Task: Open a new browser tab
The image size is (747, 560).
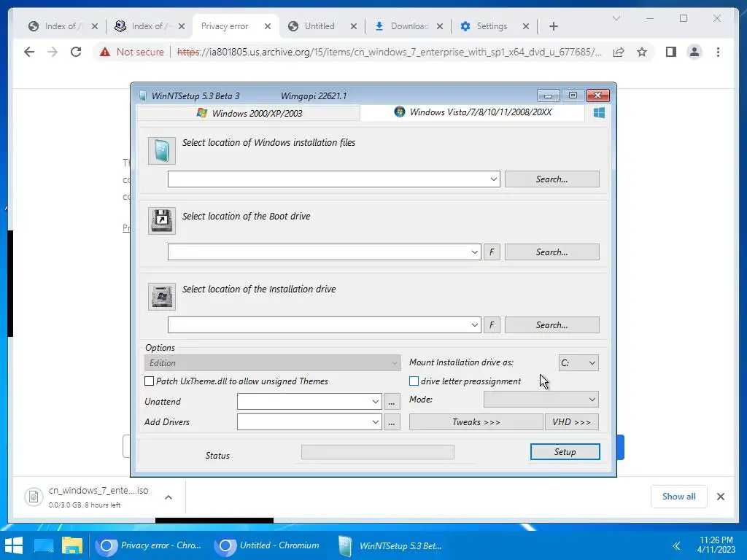Action: [553, 26]
